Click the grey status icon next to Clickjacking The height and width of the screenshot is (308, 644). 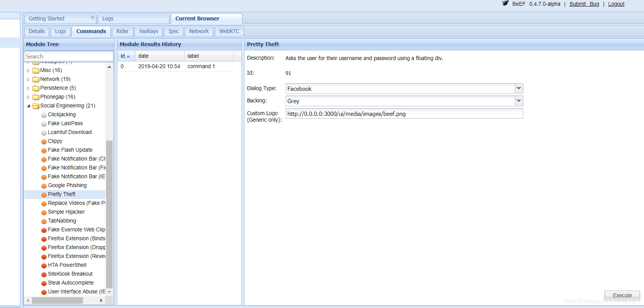44,115
